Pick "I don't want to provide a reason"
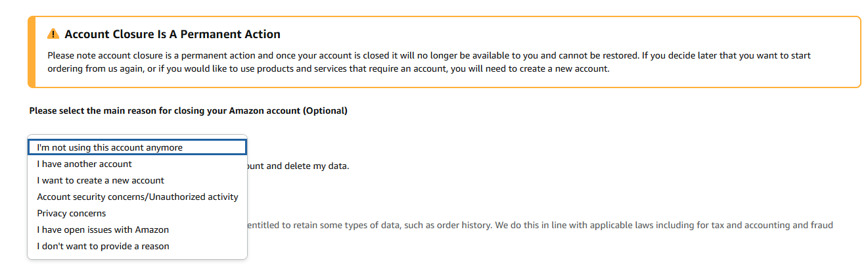Screen dimensions: 868x267 137,246
